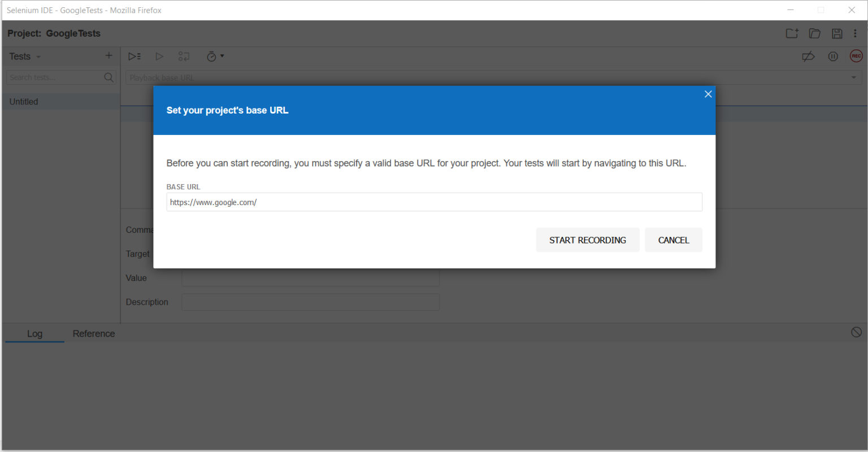The height and width of the screenshot is (452, 868).
Task: Toggle the disable breakpoints icon
Action: click(x=809, y=56)
